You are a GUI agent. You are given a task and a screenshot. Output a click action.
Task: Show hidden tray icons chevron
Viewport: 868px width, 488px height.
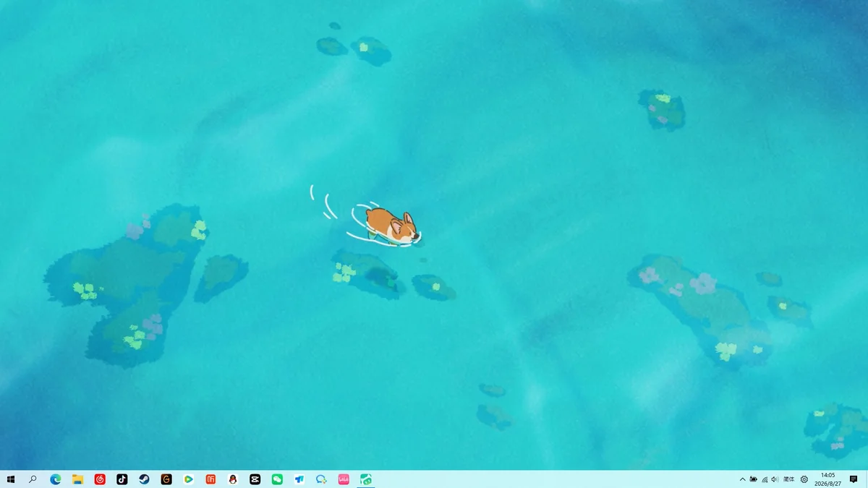point(742,479)
